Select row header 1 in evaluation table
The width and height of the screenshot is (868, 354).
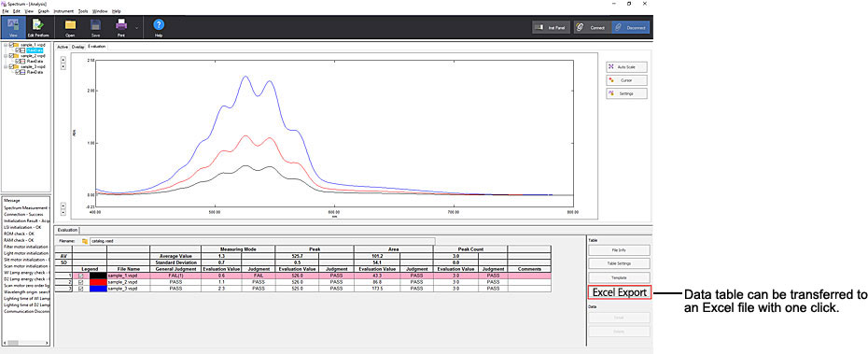click(x=64, y=276)
